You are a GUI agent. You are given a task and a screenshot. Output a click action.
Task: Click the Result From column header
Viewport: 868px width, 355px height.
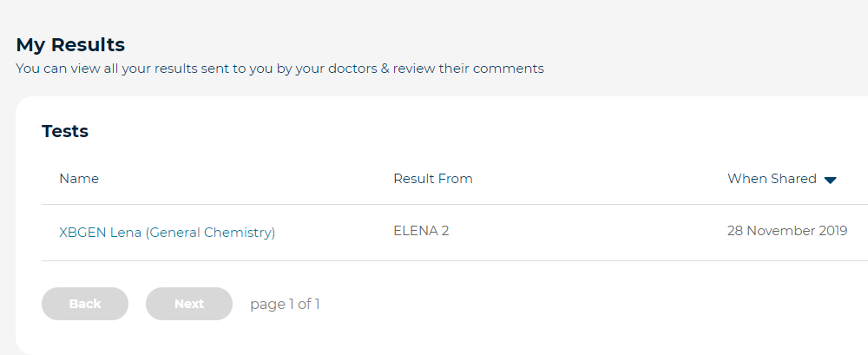tap(432, 179)
